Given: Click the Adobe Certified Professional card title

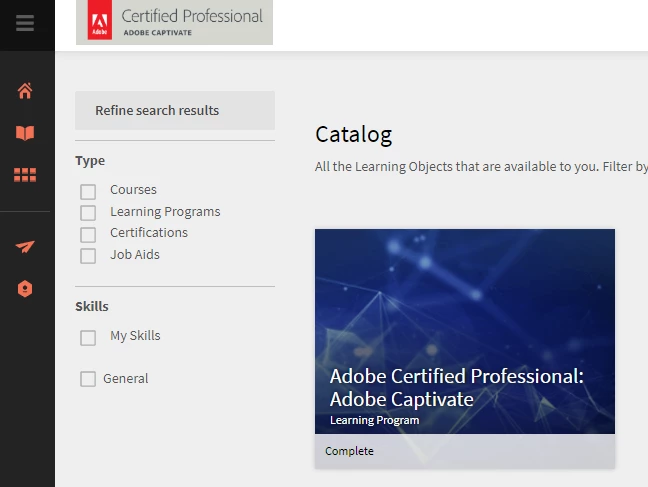Looking at the screenshot, I should (457, 388).
